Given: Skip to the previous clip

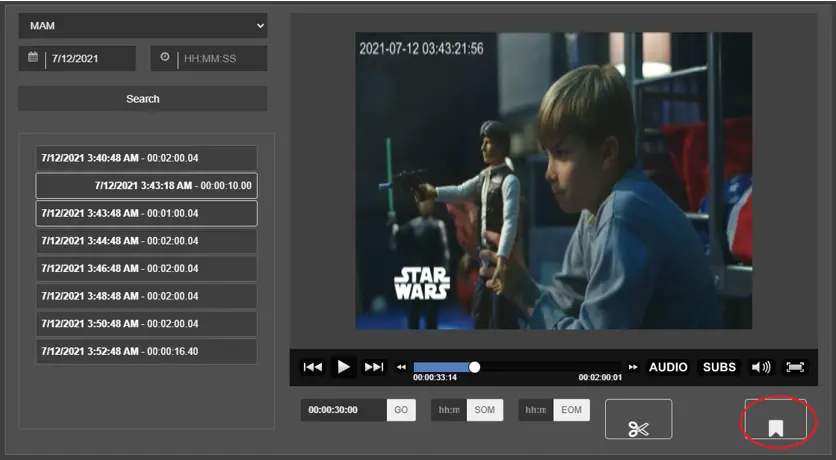Looking at the screenshot, I should point(313,367).
